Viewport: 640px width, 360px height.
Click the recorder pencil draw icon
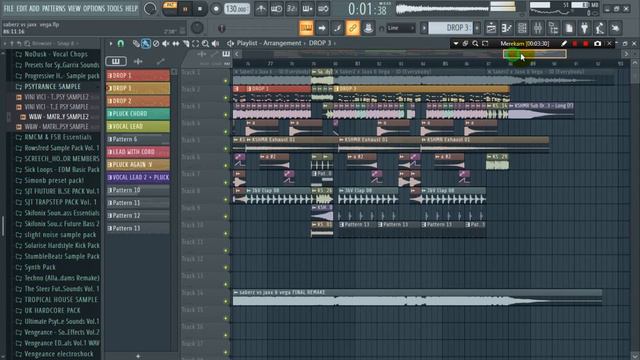[x=564, y=43]
